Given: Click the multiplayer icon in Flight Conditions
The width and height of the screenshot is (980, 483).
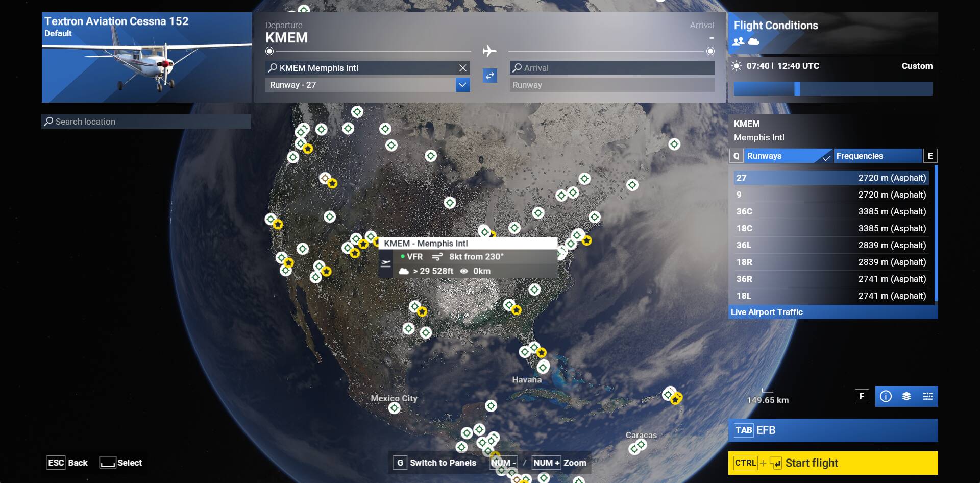Looking at the screenshot, I should click(x=739, y=42).
